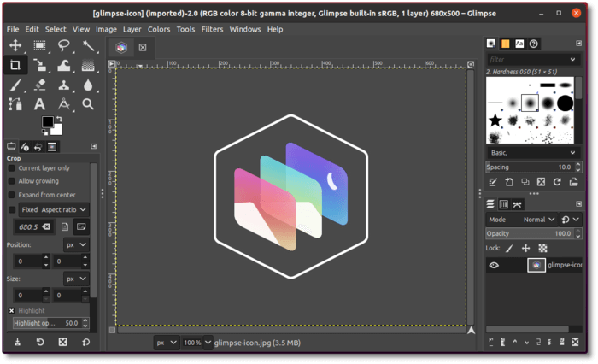Switch to Fonts tab
Viewport: 598px width, 364px height.
tap(519, 44)
